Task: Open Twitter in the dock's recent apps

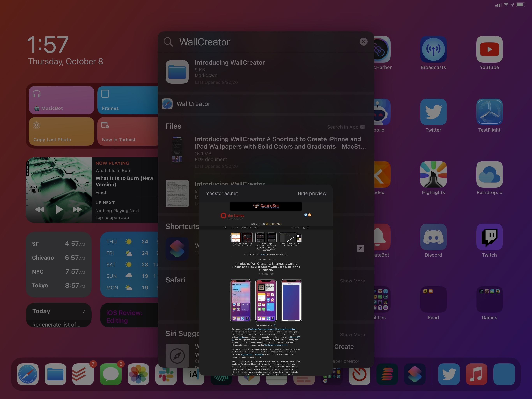Action: [449, 374]
